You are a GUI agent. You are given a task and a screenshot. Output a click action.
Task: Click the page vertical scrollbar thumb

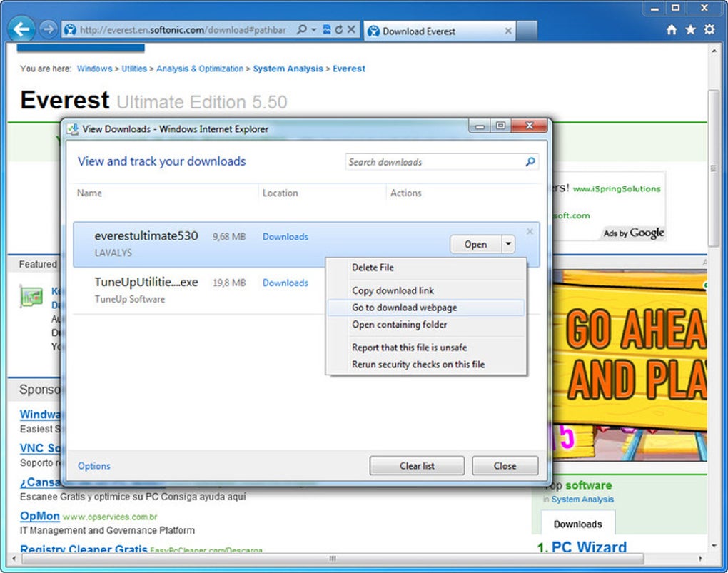click(713, 167)
